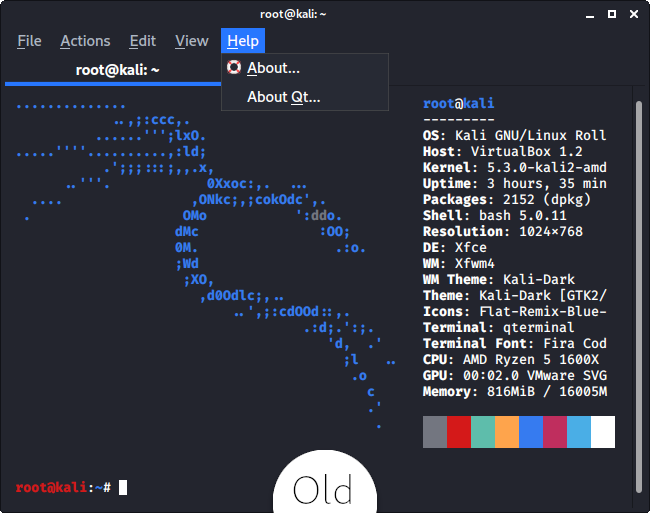Click the Kernel: 5.3.0-kali2-amd line
The width and height of the screenshot is (650, 513).
[514, 167]
